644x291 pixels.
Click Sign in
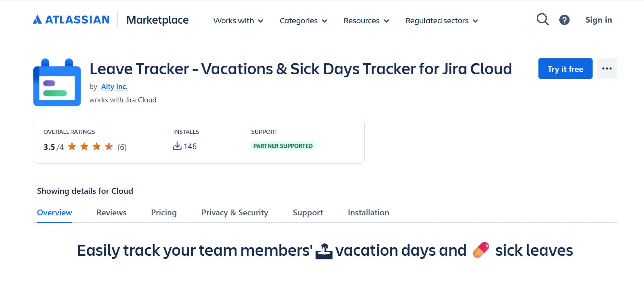tap(598, 20)
